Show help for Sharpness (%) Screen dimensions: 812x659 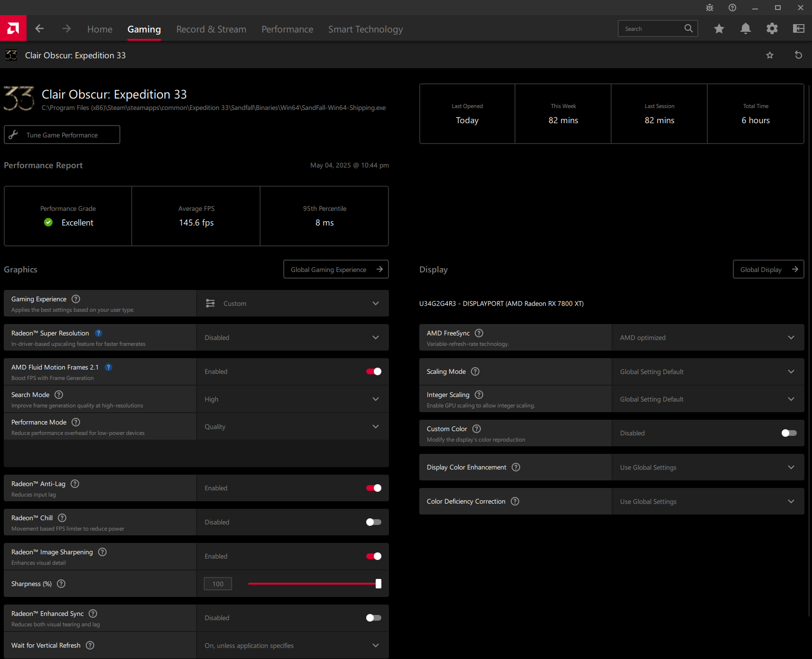[x=61, y=584]
